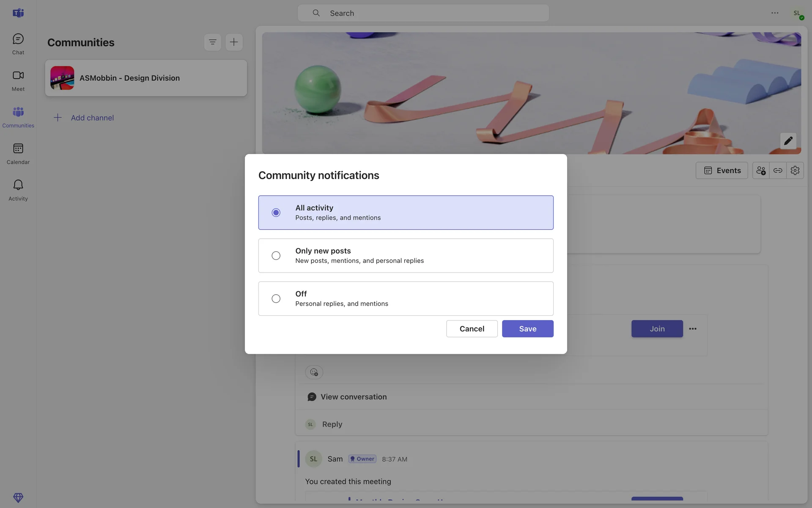Cancel the Community notifications dialog
The width and height of the screenshot is (812, 508).
(x=472, y=329)
